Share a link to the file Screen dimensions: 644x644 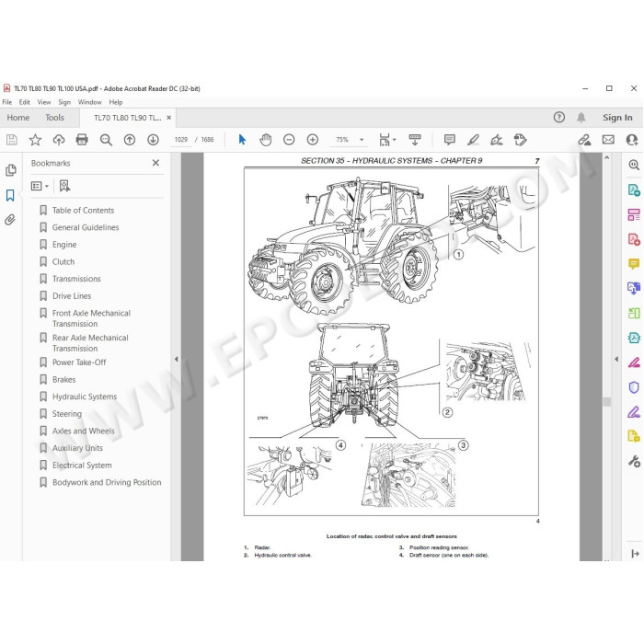tap(584, 140)
